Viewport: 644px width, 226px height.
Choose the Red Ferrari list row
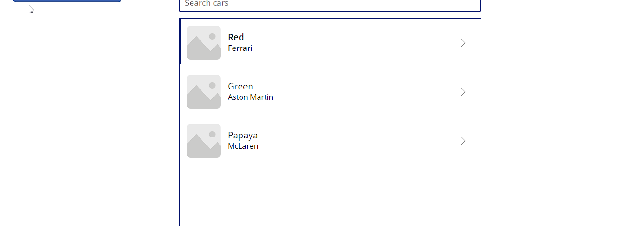pos(330,41)
